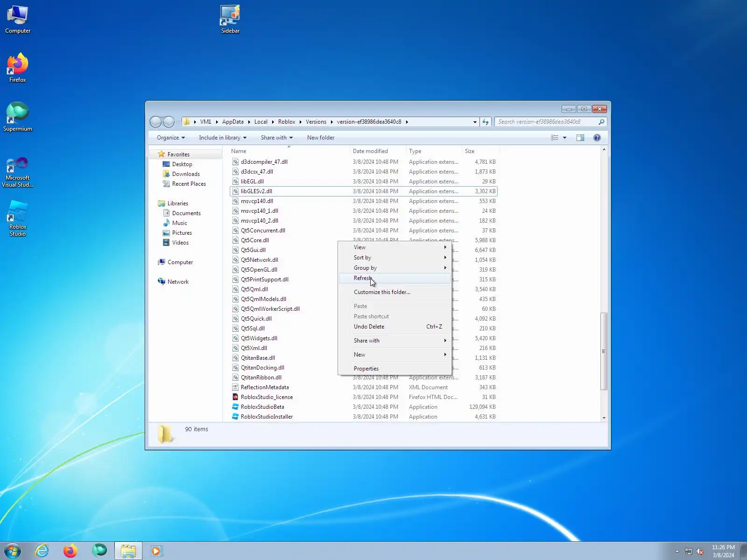
Task: Open Firefox from the taskbar
Action: tap(70, 551)
